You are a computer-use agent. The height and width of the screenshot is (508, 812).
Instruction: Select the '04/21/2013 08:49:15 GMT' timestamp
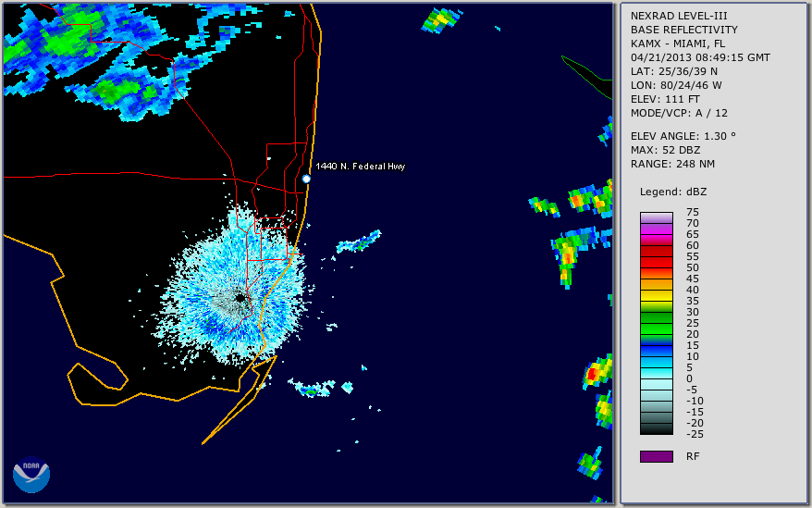(x=700, y=57)
